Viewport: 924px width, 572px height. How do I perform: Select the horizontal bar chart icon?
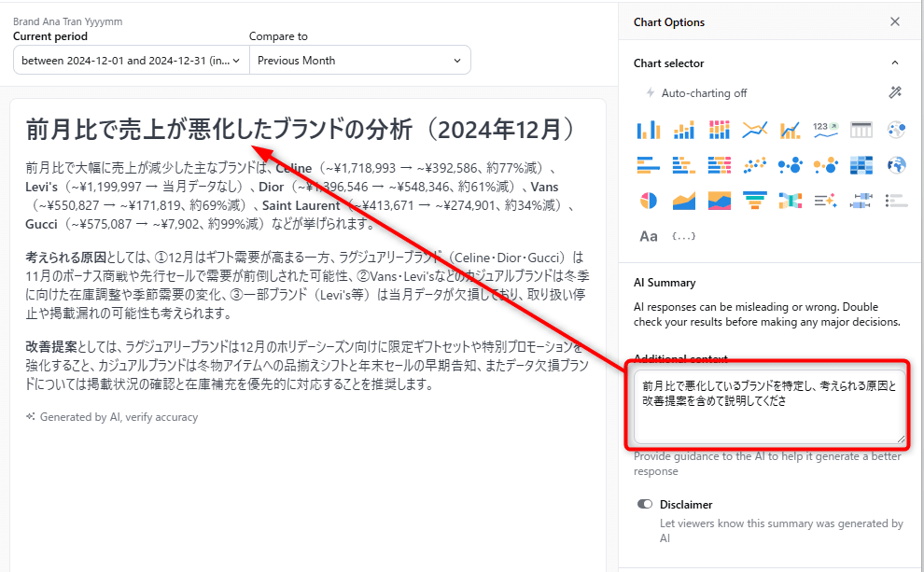click(x=649, y=165)
